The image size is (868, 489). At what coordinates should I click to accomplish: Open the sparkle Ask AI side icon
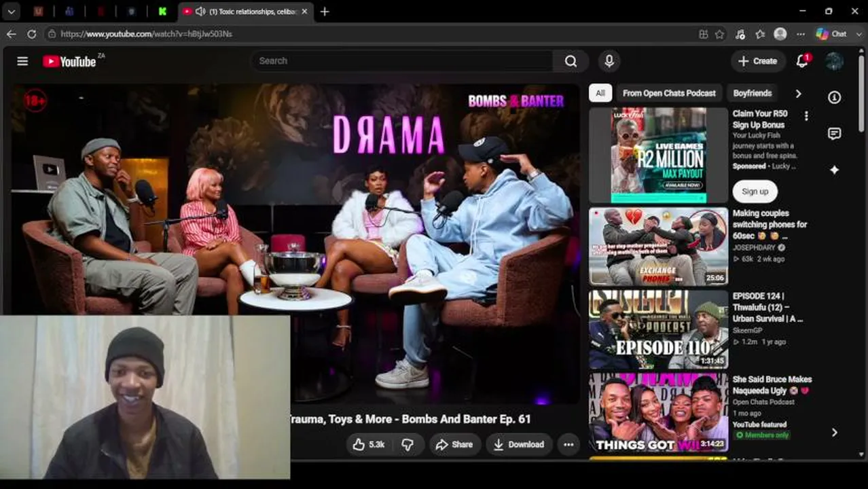point(834,170)
